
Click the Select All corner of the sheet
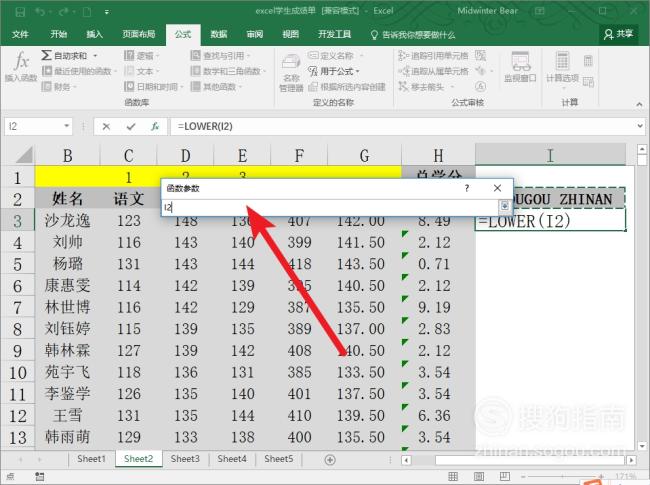pyautogui.click(x=24, y=155)
